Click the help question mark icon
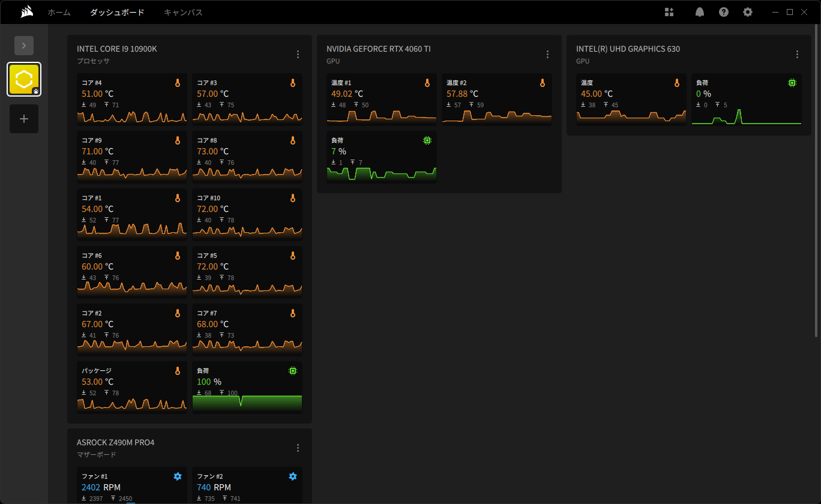 click(x=724, y=12)
